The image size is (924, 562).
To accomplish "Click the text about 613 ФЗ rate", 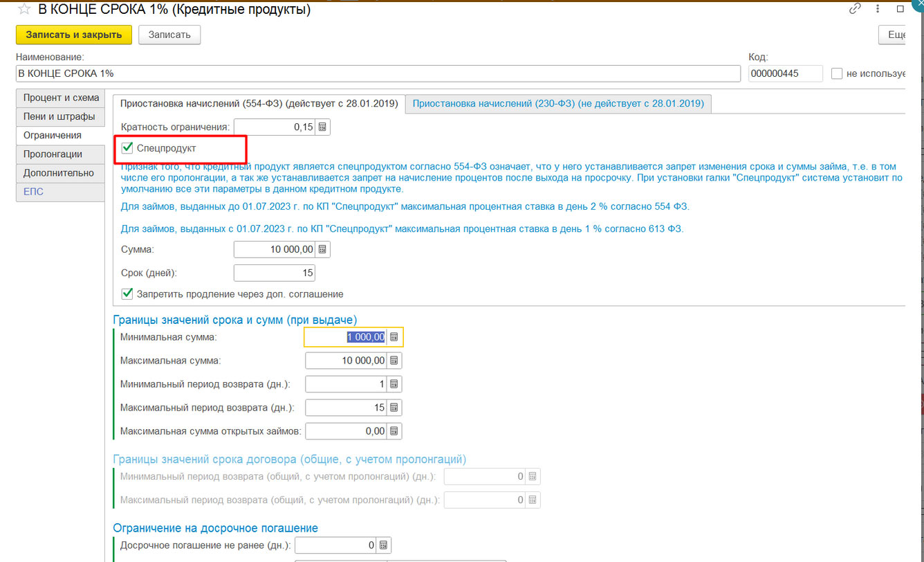I will 402,229.
